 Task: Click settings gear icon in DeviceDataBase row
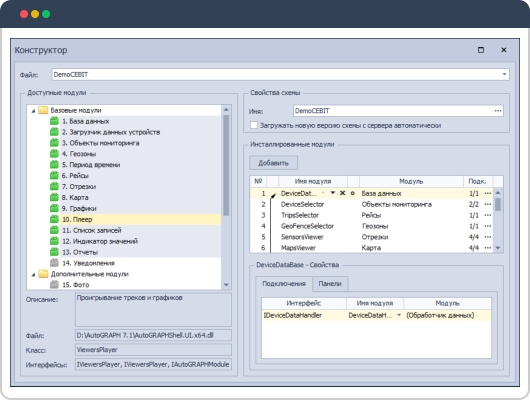click(x=353, y=193)
